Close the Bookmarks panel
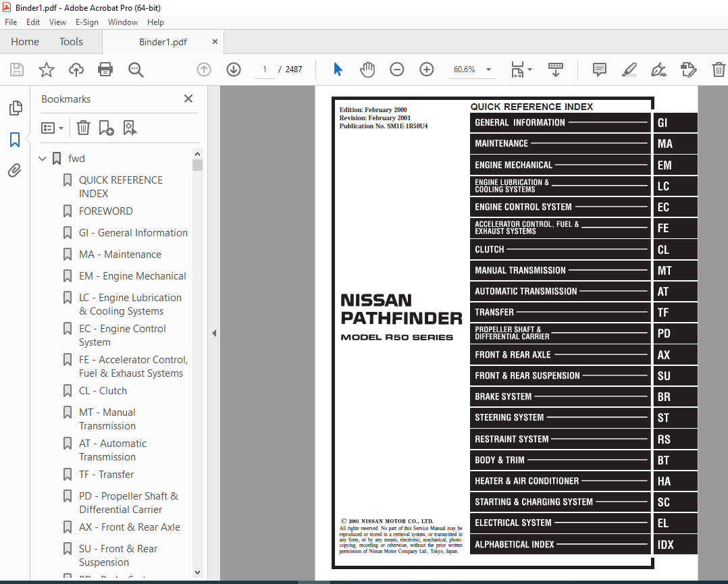728x584 pixels. pyautogui.click(x=188, y=99)
